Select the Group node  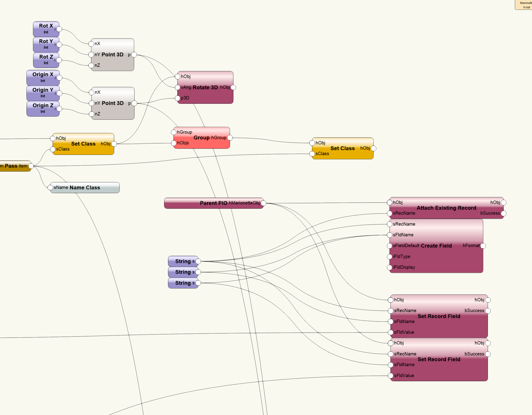coord(202,138)
